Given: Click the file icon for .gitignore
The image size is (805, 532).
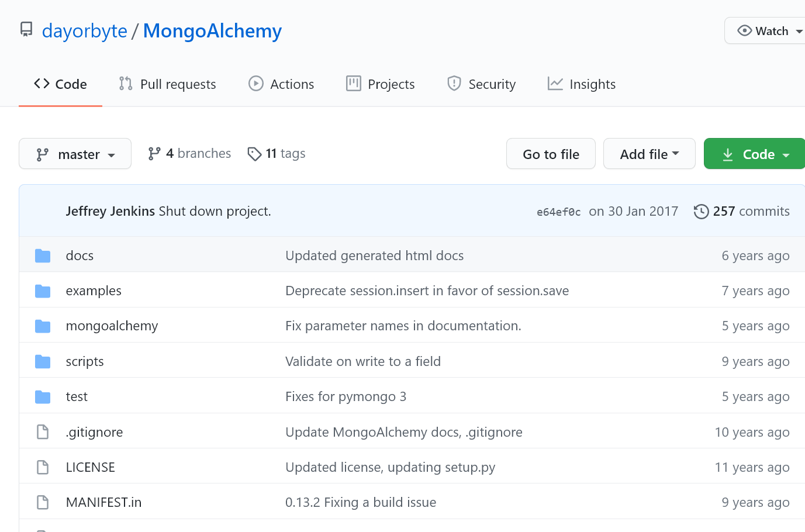Looking at the screenshot, I should [43, 432].
